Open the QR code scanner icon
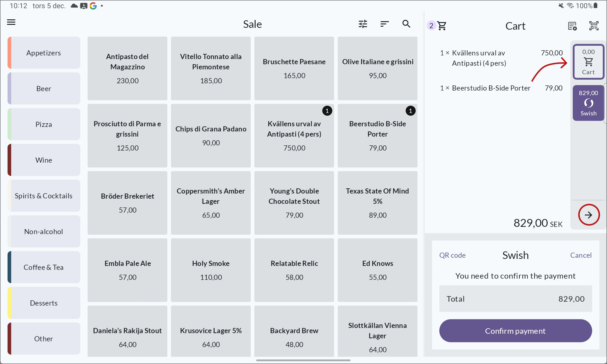This screenshot has height=364, width=607. point(594,26)
